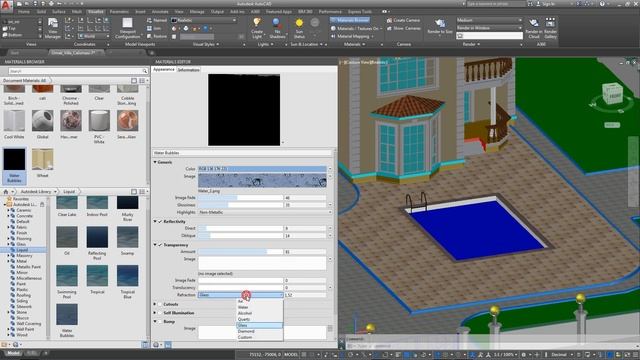Enable the Self Illumination checkbox

pos(160,313)
